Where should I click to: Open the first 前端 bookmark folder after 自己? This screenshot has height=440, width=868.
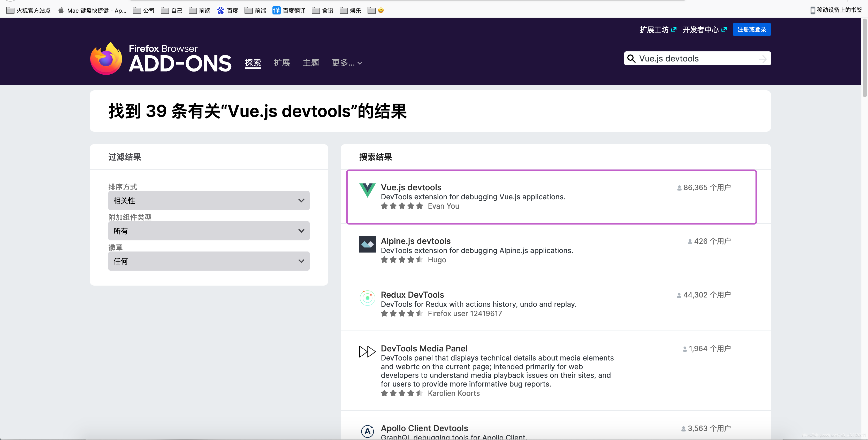point(200,10)
